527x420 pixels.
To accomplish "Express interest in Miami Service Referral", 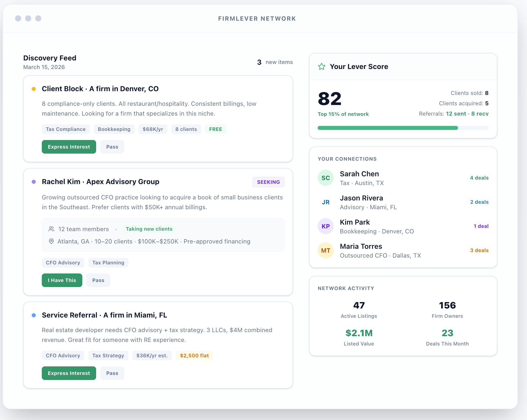I will (x=69, y=373).
